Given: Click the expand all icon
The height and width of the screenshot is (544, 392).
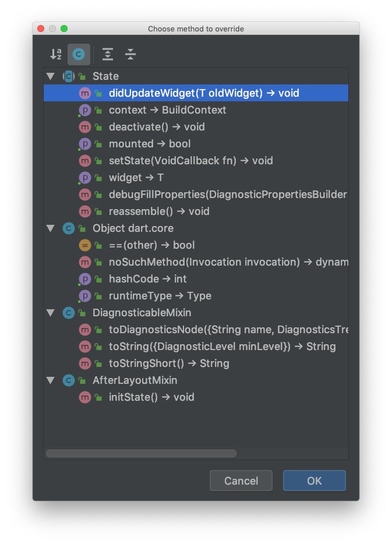Looking at the screenshot, I should [x=108, y=54].
